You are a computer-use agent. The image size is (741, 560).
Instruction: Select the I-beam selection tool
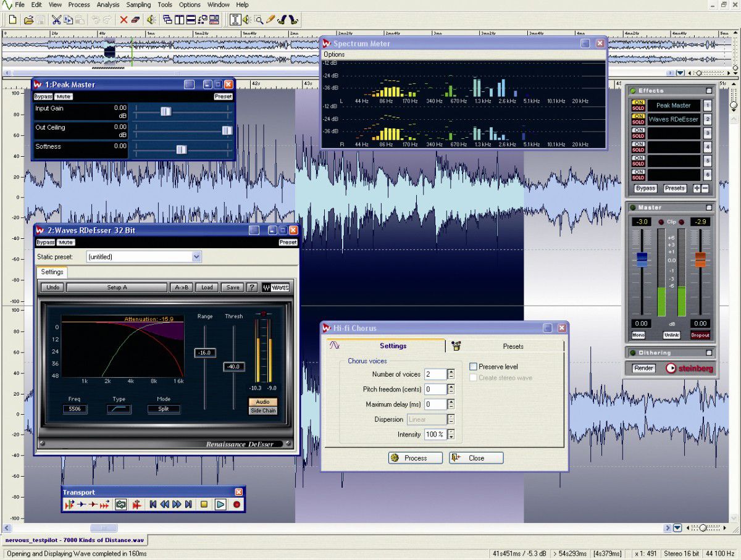(x=235, y=20)
